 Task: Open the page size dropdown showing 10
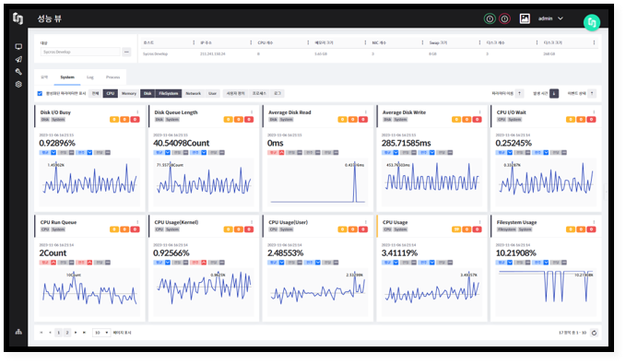tap(101, 333)
